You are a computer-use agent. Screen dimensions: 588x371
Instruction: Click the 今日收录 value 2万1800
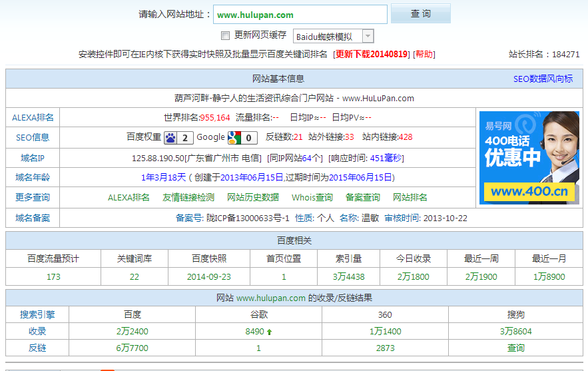[414, 277]
